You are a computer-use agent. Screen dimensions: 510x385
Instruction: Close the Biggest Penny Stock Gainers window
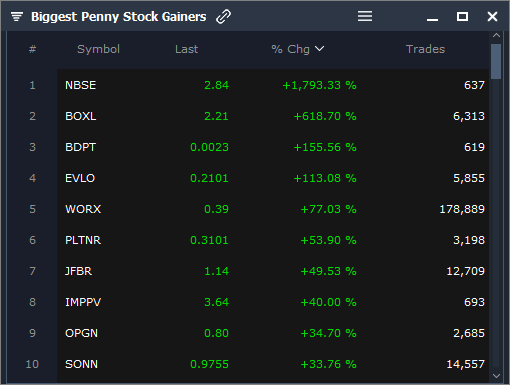click(x=492, y=16)
